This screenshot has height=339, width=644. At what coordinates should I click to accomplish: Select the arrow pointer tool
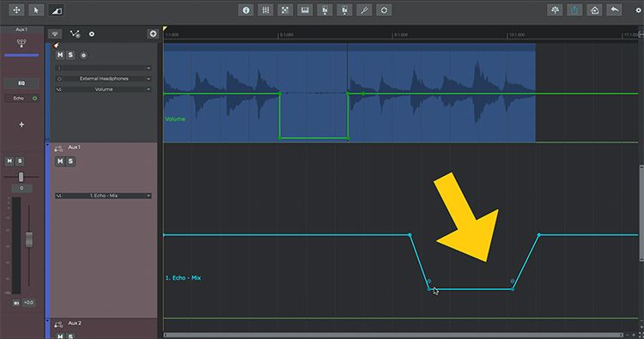pyautogui.click(x=36, y=10)
